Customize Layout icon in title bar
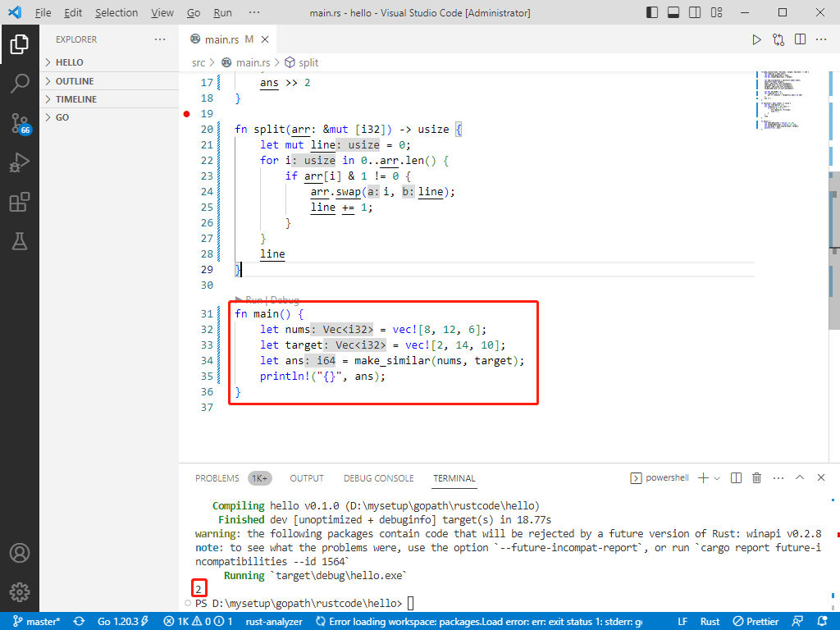840x630 pixels. click(716, 12)
